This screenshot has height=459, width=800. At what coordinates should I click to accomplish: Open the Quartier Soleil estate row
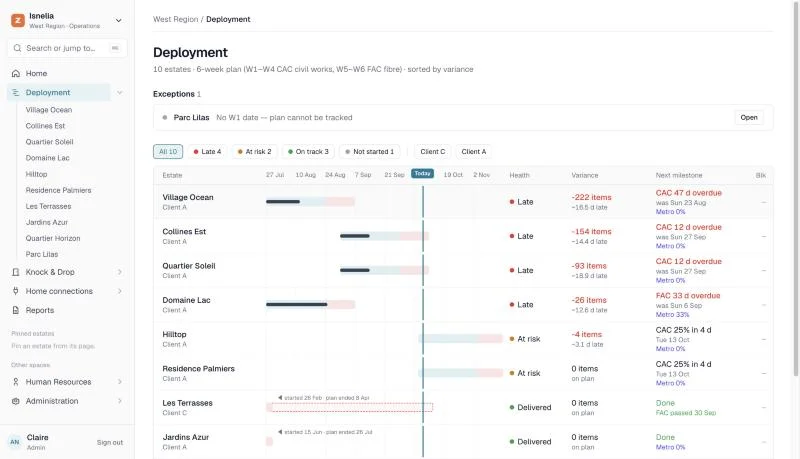coord(463,270)
